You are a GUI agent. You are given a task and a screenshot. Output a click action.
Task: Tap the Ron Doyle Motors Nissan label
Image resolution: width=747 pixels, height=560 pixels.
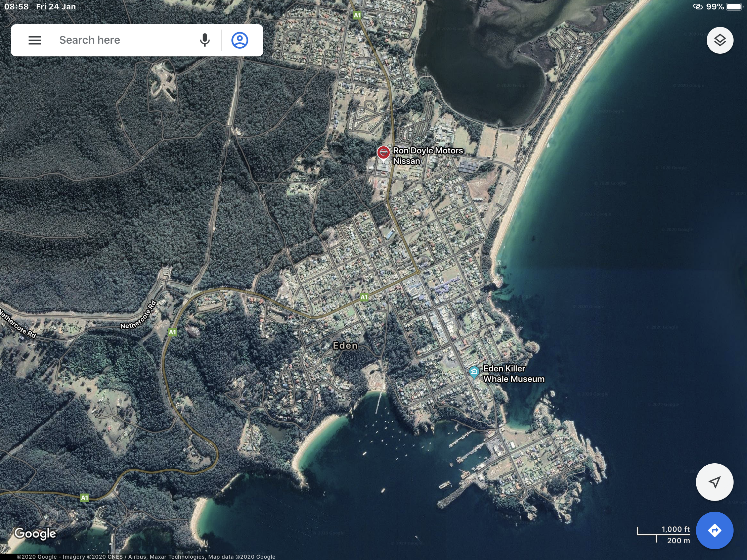(x=427, y=156)
